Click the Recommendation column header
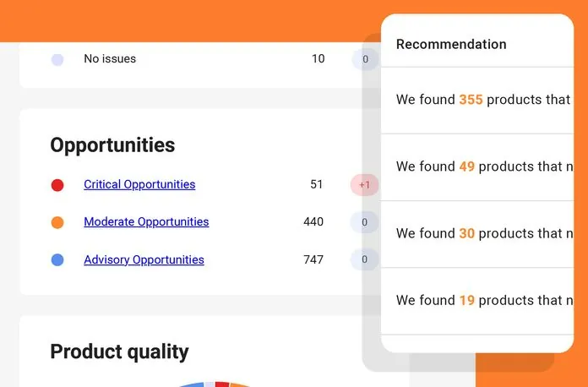Image resolution: width=588 pixels, height=387 pixels. [451, 45]
